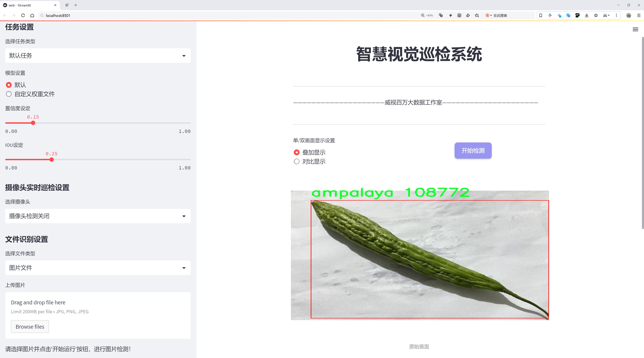Select the 自定义权重文件 radio option
644x358 pixels.
[9, 94]
